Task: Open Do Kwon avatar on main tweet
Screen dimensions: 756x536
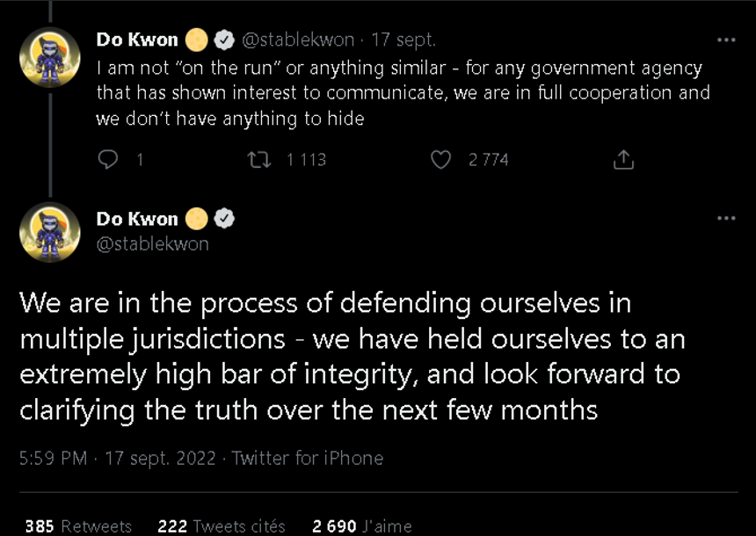Action: (x=50, y=233)
